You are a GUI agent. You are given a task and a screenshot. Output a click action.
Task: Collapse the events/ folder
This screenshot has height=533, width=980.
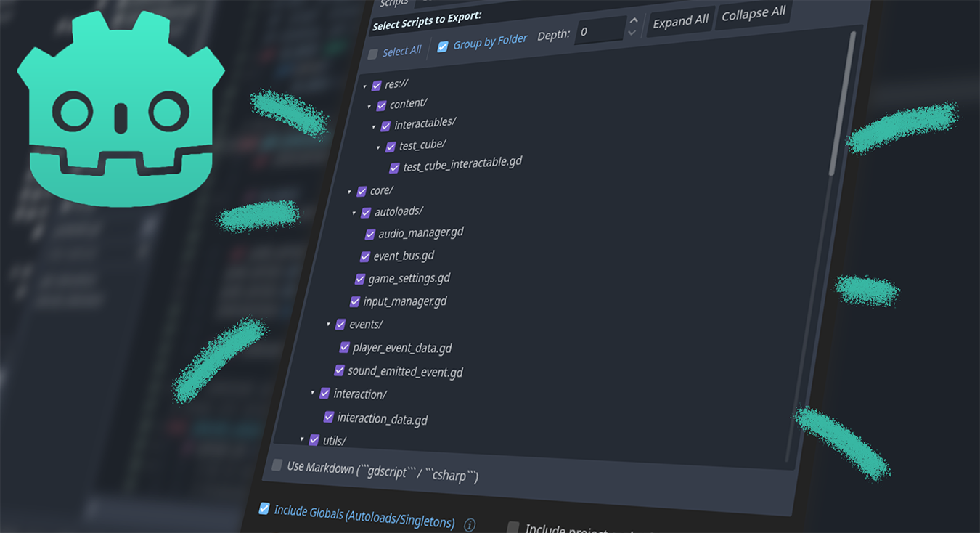(329, 325)
